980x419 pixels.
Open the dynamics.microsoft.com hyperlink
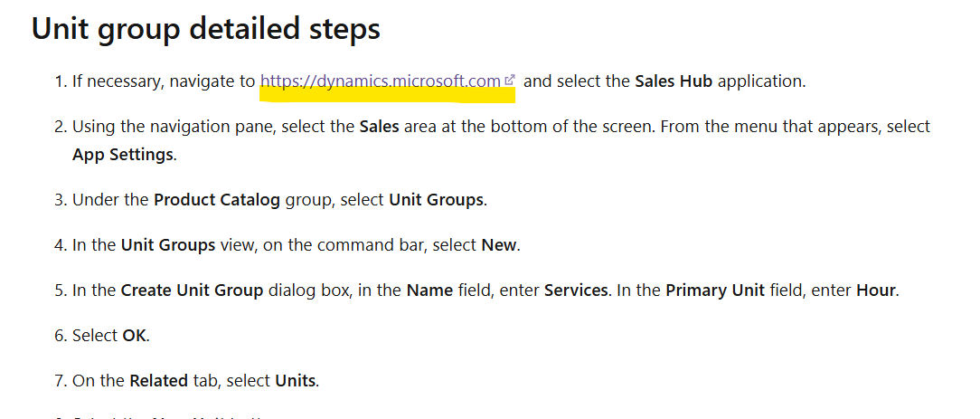[380, 81]
